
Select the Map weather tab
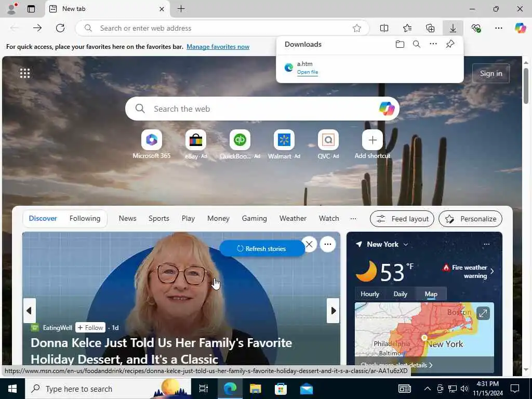click(x=431, y=294)
